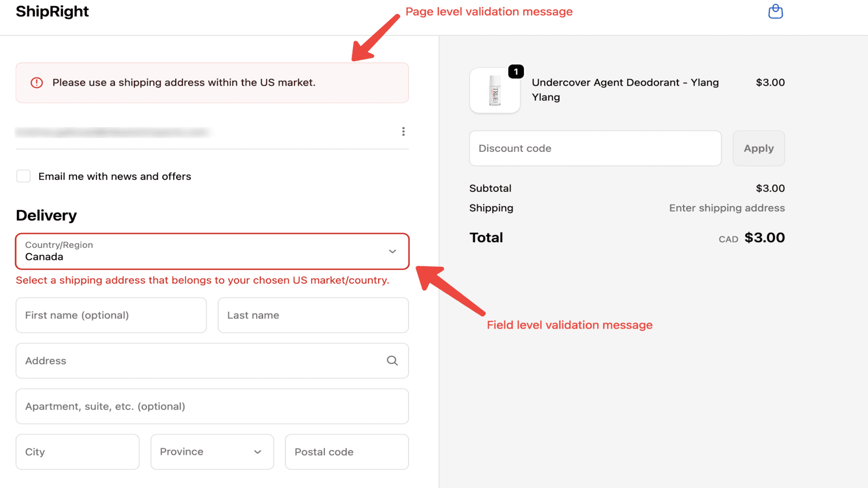Click the error alert icon in banner

pos(36,82)
